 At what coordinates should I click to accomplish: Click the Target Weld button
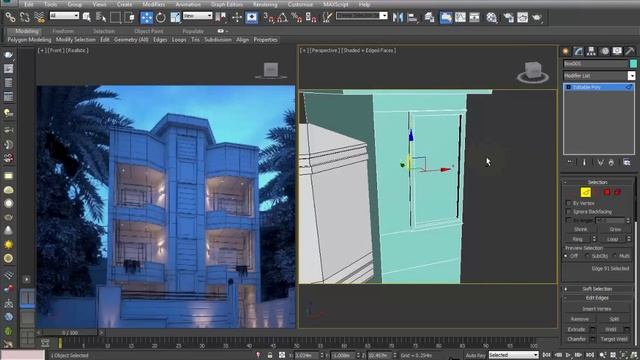pos(614,339)
